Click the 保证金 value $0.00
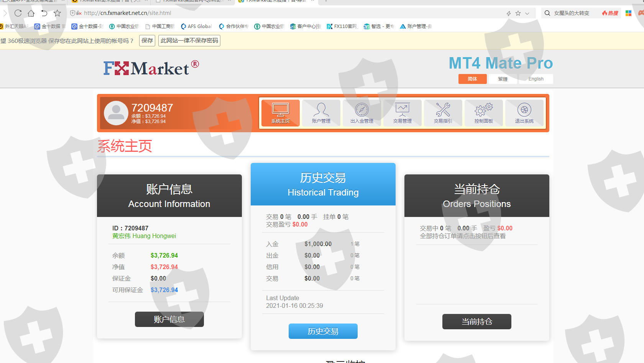 (158, 278)
